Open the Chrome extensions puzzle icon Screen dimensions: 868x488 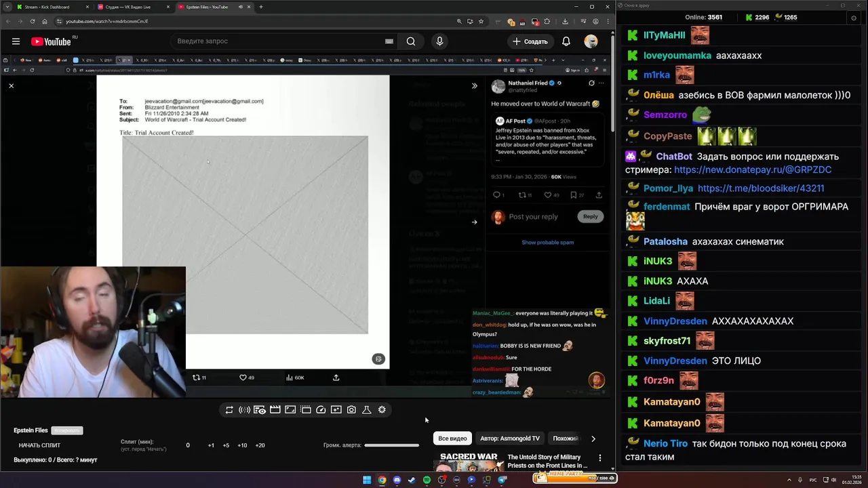(547, 22)
